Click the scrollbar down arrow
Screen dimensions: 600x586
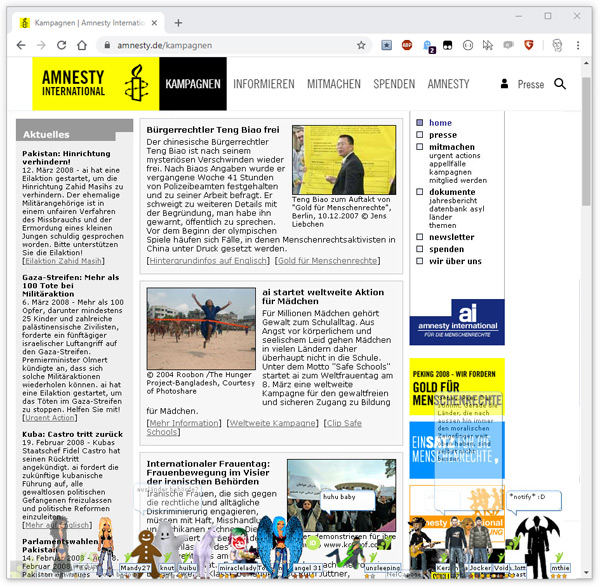click(586, 573)
